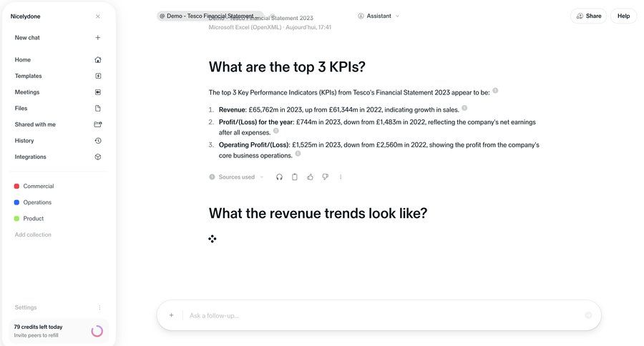Open Help
Screen dimensions: 644x346
point(623,16)
